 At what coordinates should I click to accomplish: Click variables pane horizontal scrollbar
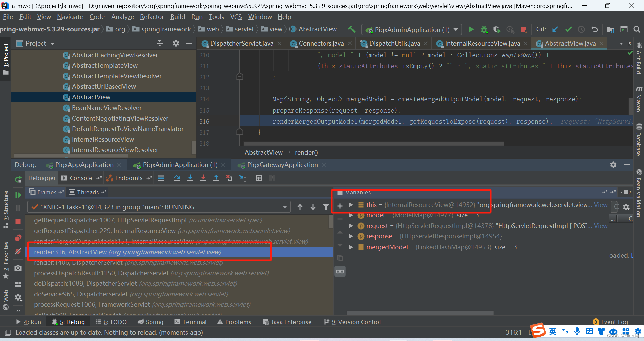[x=420, y=313]
